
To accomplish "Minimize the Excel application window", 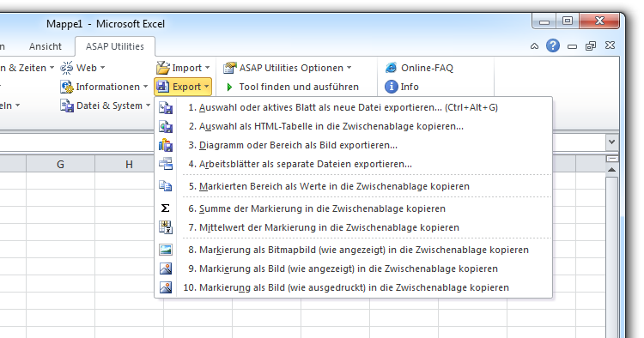I will 544,21.
